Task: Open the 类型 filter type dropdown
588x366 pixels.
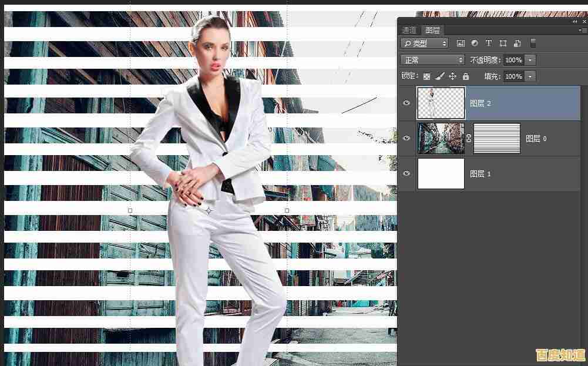Action: 424,43
